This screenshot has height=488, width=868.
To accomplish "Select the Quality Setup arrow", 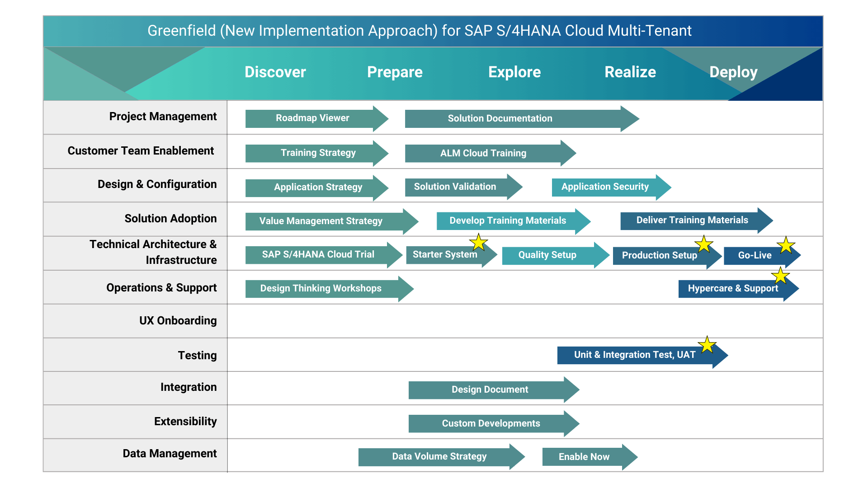I will coord(556,255).
